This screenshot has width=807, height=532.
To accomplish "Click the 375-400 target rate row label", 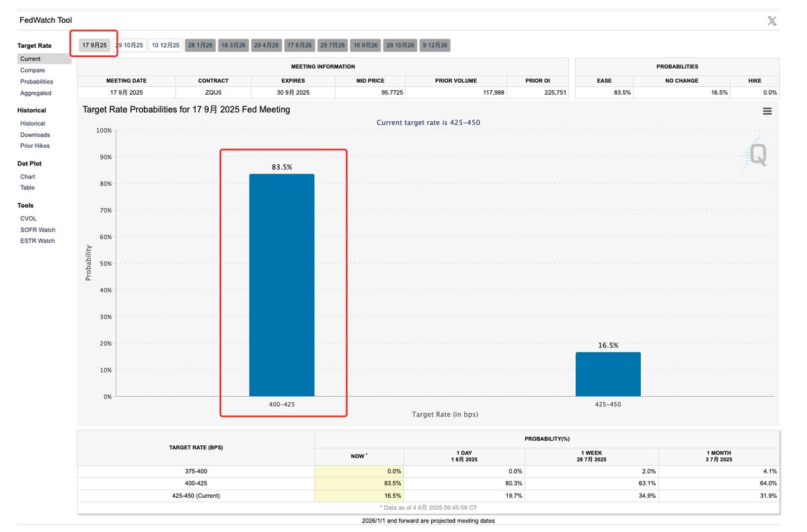I will tap(196, 471).
